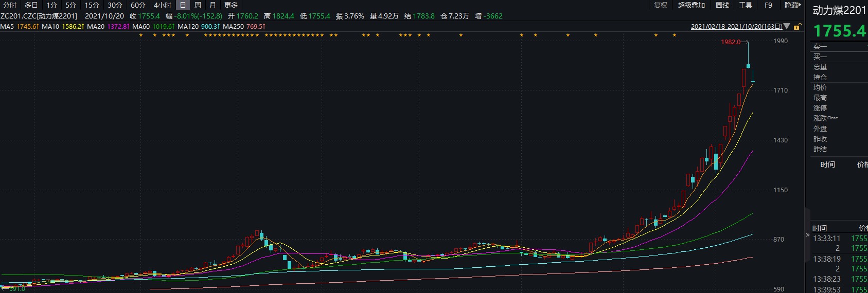The width and height of the screenshot is (868, 293).
Task: Toggle the orange lock icon
Action: (x=797, y=27)
